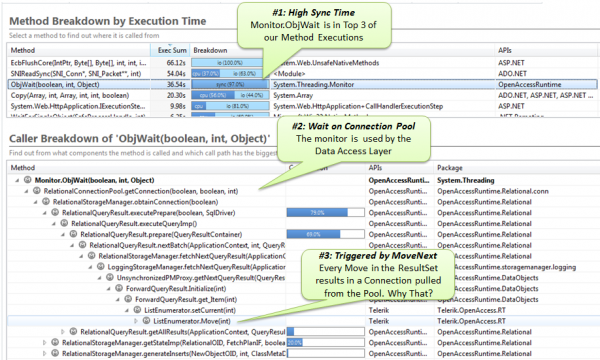Viewport: 600px width, 360px height.
Task: Select the Copy(Array, int, Array...) row
Action: pos(302,95)
